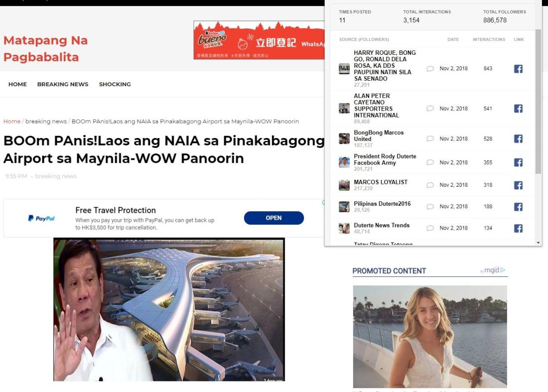The height and width of the screenshot is (392, 548).
Task: Open Facebook link for Pilipinas Duterte2016
Action: 518,207
